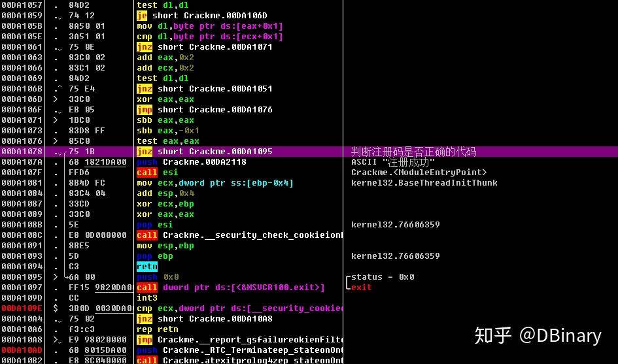The image size is (618, 364).
Task: Click the 'rep retn' instruction
Action: coord(158,329)
